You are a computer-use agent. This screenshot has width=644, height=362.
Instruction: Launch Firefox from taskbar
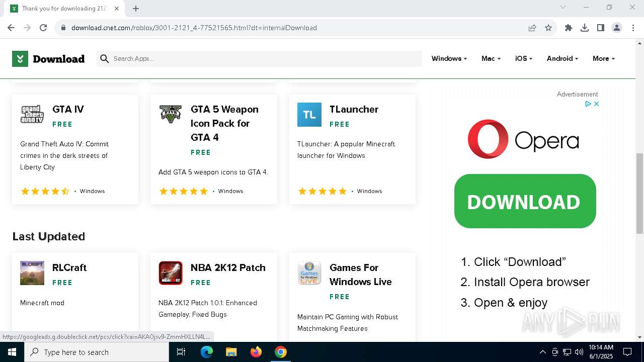tap(256, 352)
